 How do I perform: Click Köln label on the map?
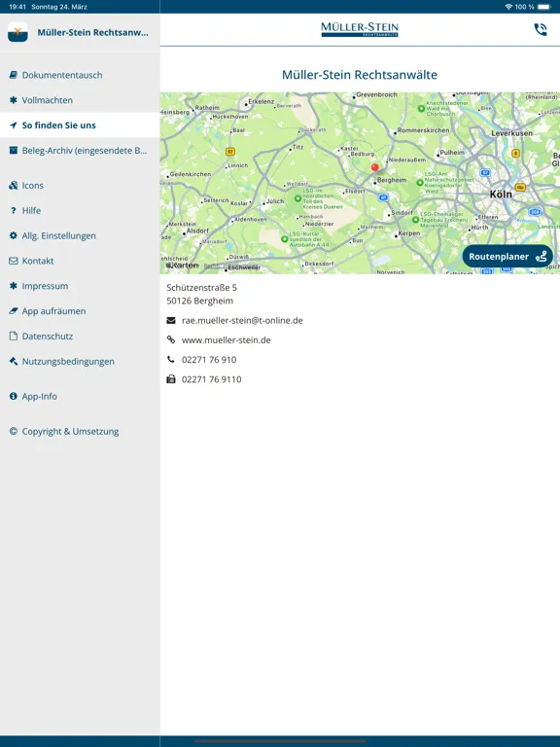coord(501,195)
